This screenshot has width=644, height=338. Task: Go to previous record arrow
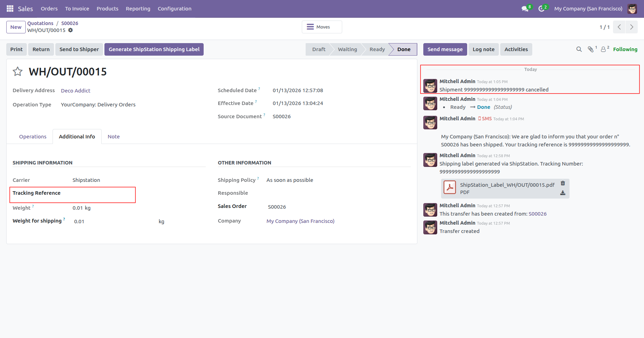coord(619,27)
